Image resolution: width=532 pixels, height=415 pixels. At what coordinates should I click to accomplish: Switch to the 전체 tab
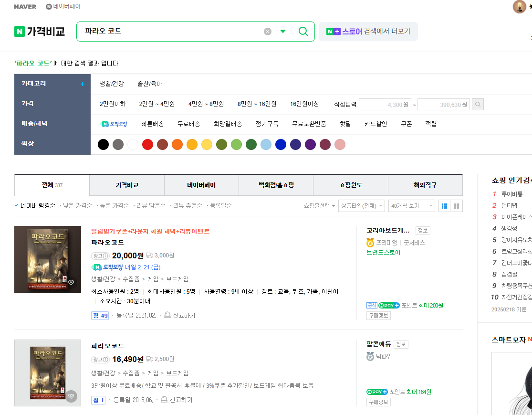(x=52, y=185)
